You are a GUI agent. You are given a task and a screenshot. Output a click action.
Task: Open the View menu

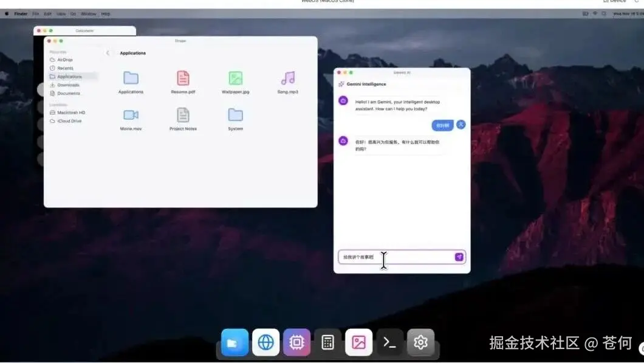pyautogui.click(x=61, y=13)
